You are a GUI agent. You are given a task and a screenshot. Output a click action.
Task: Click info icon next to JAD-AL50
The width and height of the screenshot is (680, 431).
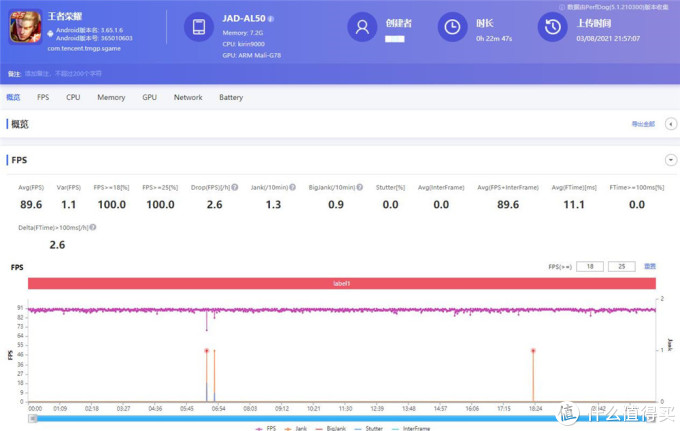click(x=271, y=19)
